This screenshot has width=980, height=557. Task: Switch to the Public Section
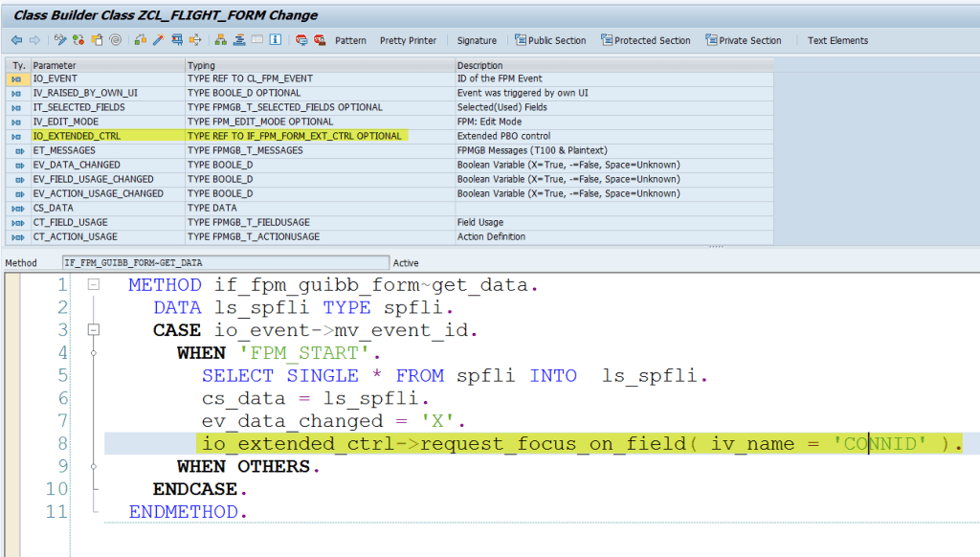pyautogui.click(x=557, y=40)
